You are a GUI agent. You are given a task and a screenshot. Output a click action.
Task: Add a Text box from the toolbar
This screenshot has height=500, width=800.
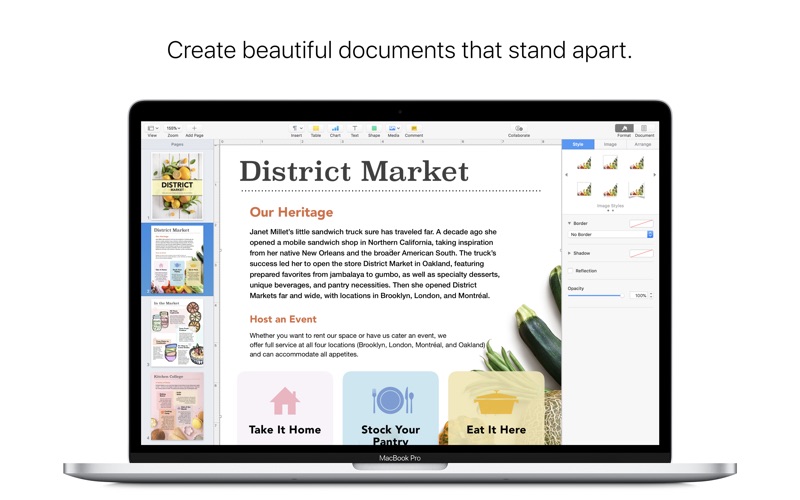[355, 129]
